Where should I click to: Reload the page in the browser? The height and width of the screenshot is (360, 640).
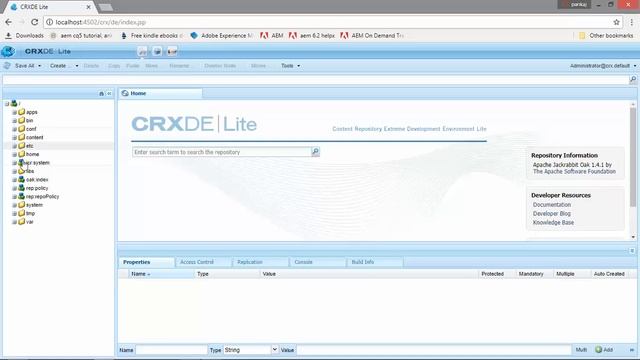pos(35,22)
